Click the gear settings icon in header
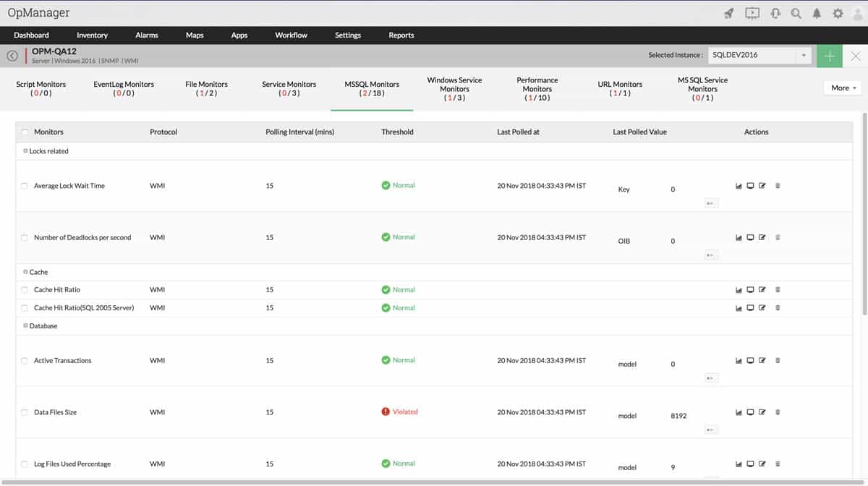Screen dimensions: 868x486 pos(838,13)
